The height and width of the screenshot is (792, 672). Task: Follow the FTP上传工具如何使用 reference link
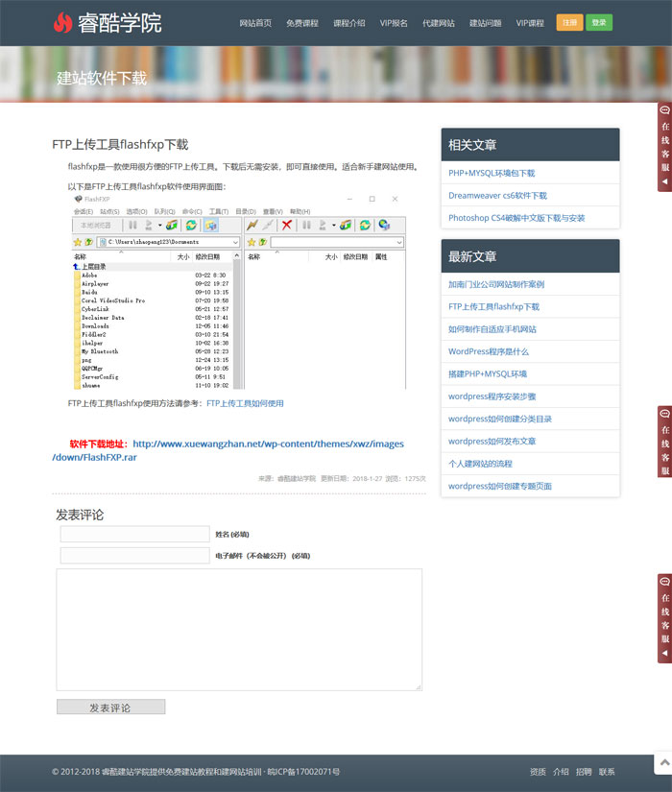click(x=245, y=403)
